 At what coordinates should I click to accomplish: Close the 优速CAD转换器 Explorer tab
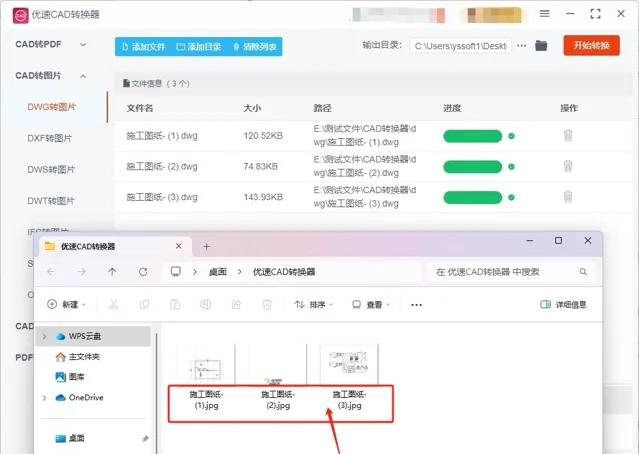[x=178, y=246]
